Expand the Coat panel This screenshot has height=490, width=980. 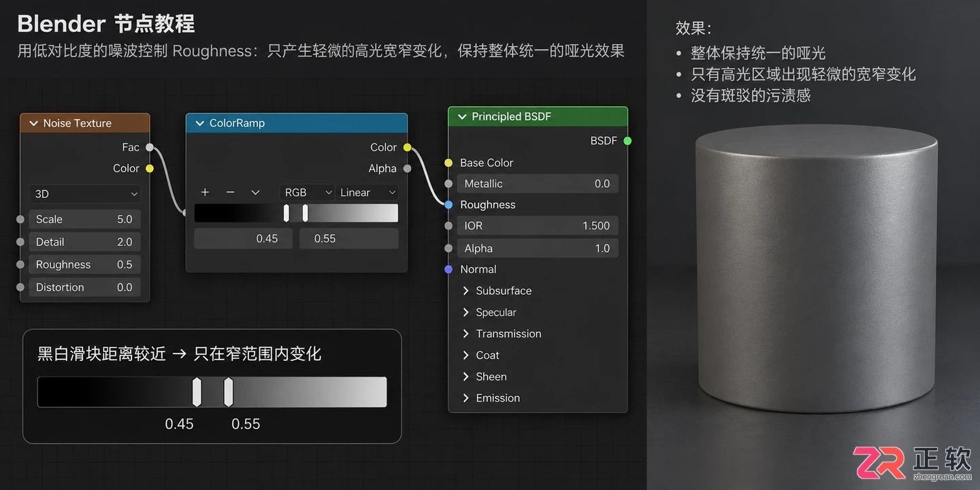(465, 355)
